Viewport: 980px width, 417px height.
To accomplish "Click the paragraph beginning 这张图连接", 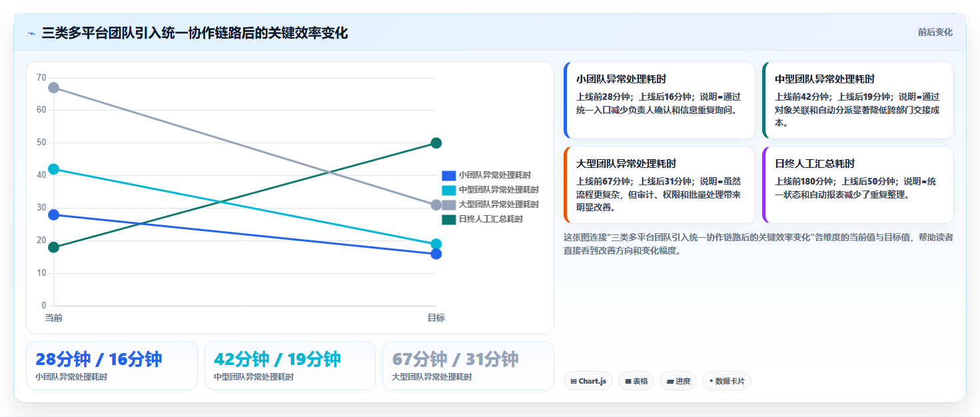I will point(758,244).
